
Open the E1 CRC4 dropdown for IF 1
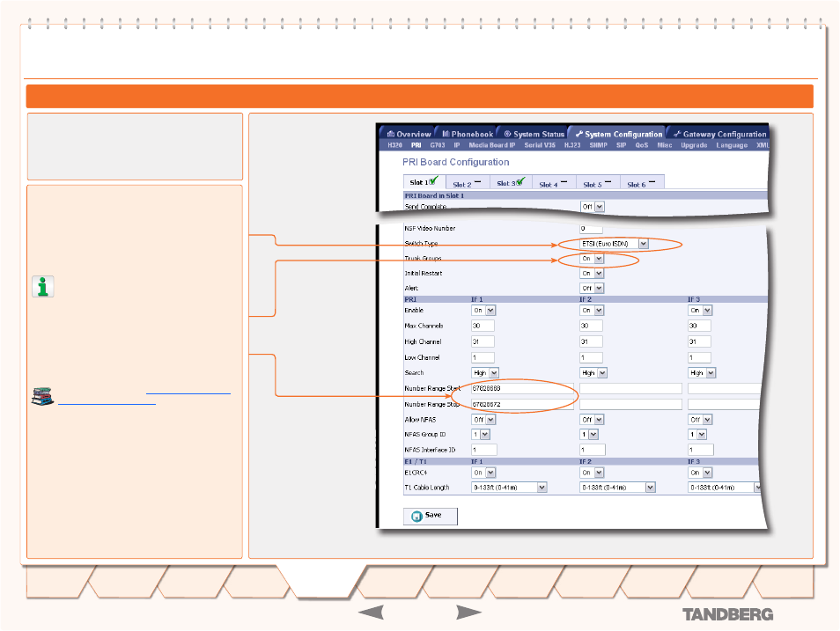click(483, 473)
